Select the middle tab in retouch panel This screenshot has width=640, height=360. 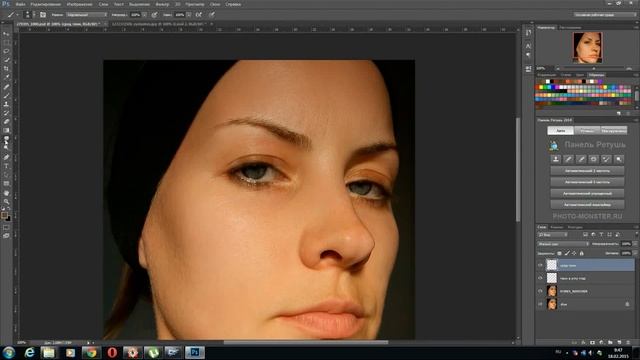tap(587, 131)
